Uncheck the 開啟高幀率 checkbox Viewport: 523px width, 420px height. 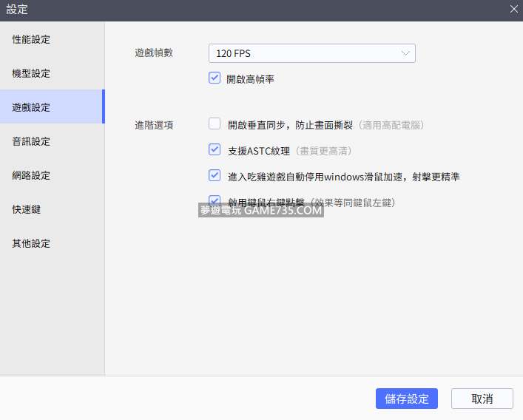click(215, 78)
